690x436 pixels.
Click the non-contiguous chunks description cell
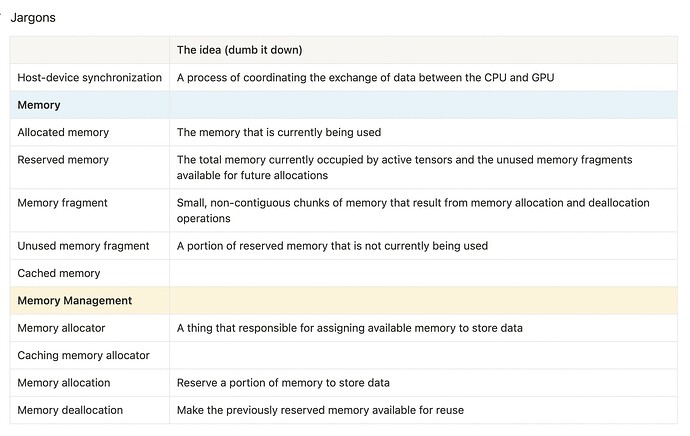(412, 210)
